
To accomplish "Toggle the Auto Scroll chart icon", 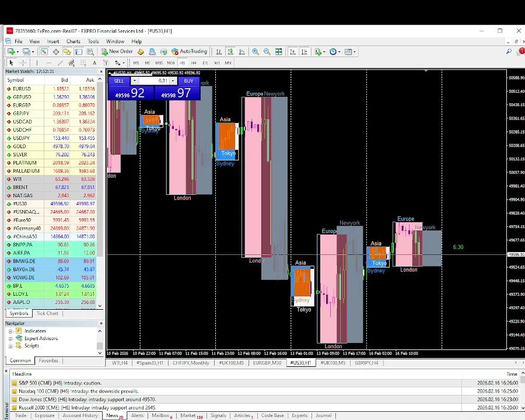I will [293, 51].
